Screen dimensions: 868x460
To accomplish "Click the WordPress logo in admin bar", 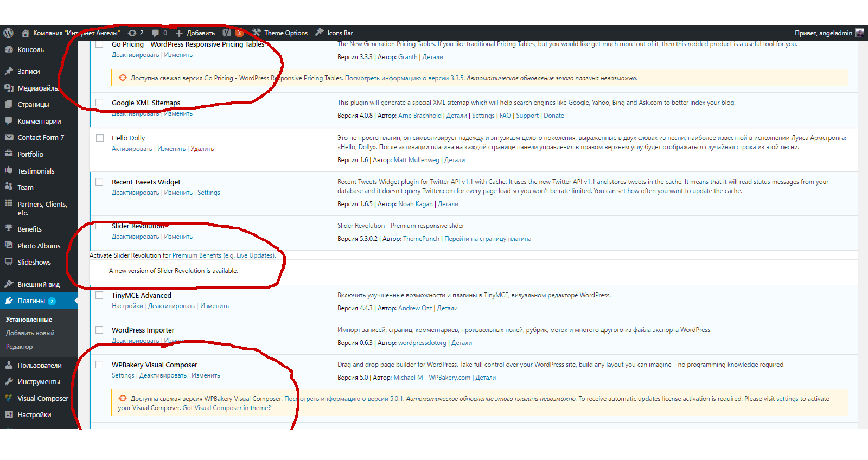I will pos(8,33).
